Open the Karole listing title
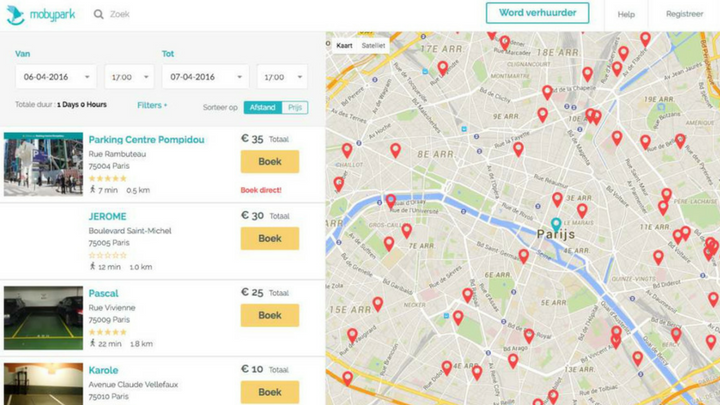Screen dimensions: 720x405 point(103,370)
